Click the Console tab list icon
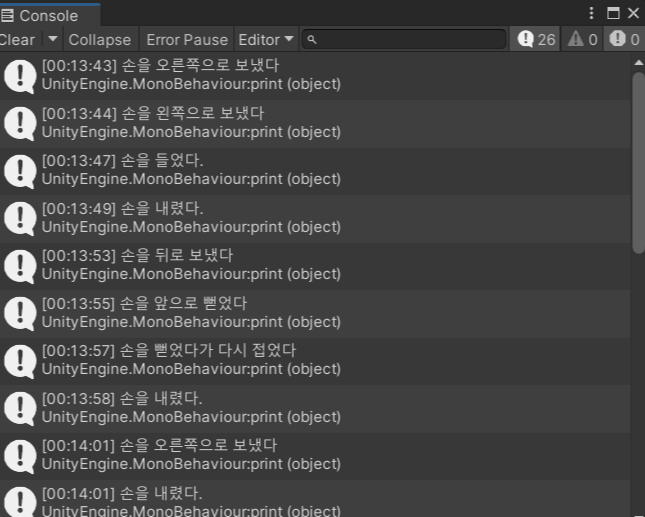This screenshot has height=517, width=645. [7, 16]
